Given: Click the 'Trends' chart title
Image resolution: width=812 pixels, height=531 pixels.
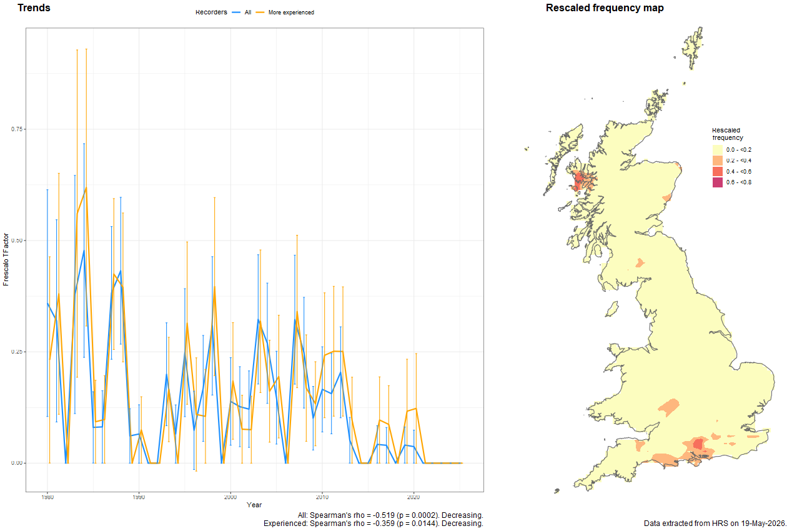Looking at the screenshot, I should [34, 8].
